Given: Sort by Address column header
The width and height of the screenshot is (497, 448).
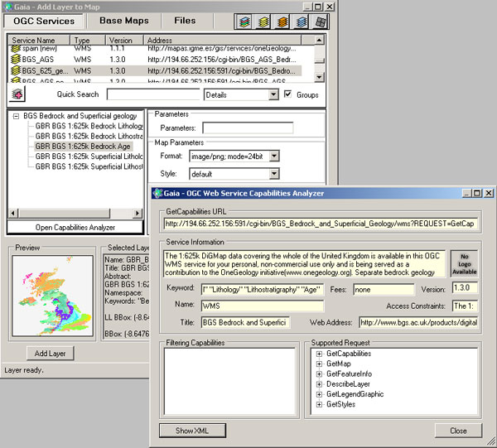Looking at the screenshot, I should pyautogui.click(x=222, y=41).
